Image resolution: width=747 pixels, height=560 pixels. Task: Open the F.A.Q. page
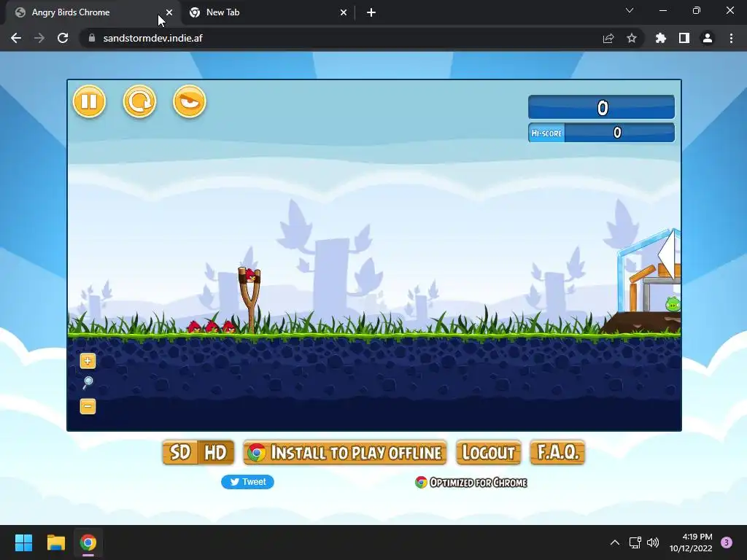tap(557, 452)
